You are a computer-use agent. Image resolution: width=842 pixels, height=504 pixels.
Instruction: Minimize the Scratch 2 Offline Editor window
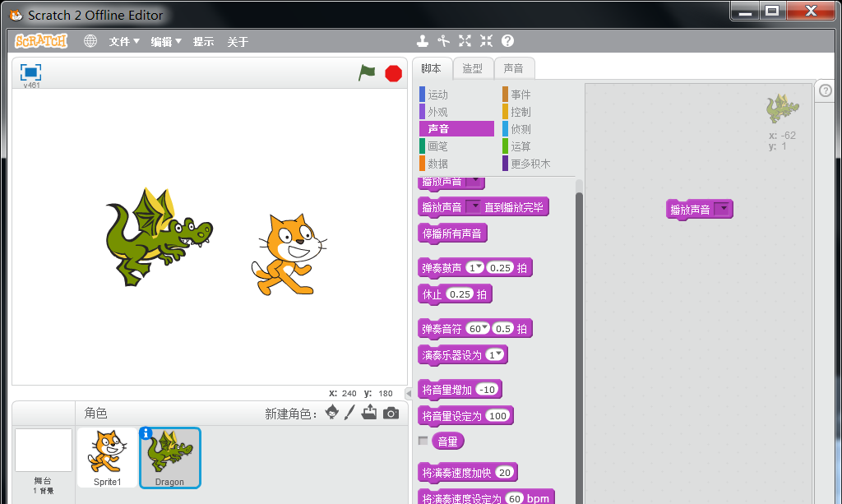745,11
